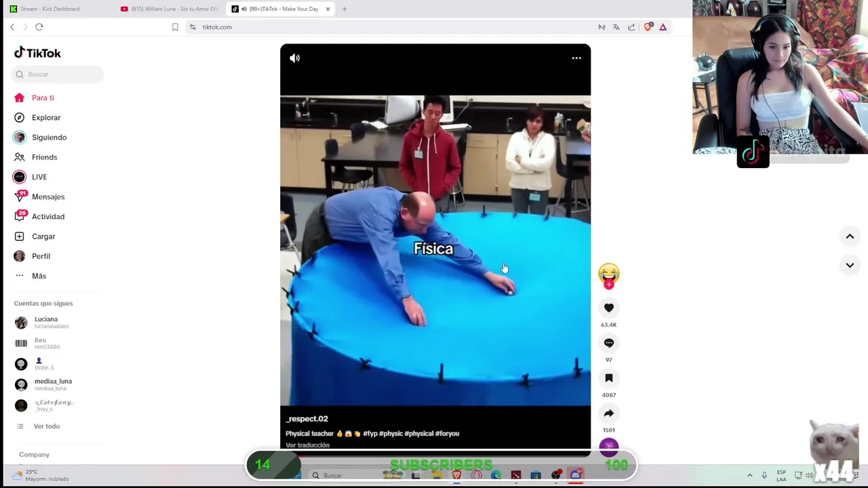Share the video with the arrow icon

click(609, 413)
